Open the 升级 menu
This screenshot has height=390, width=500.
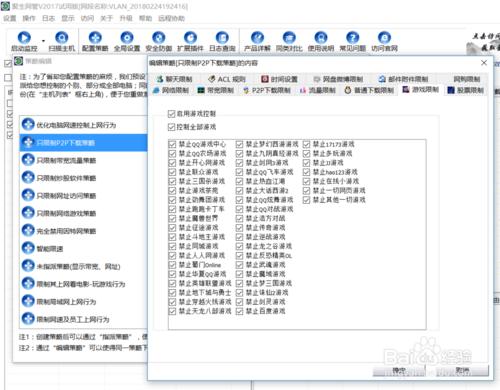[126, 18]
